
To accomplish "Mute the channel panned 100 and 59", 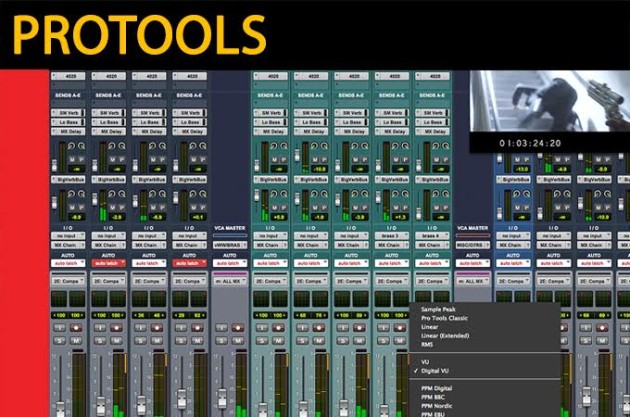I will click(359, 341).
